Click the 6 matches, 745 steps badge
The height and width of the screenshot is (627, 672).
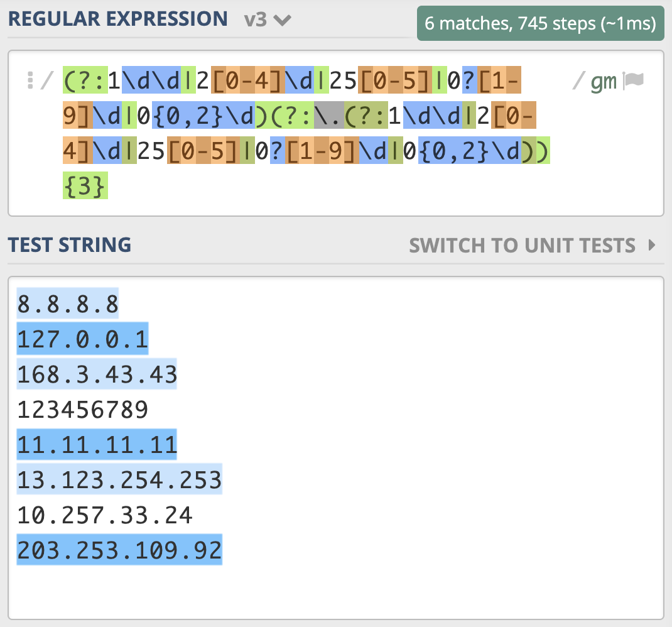point(540,24)
